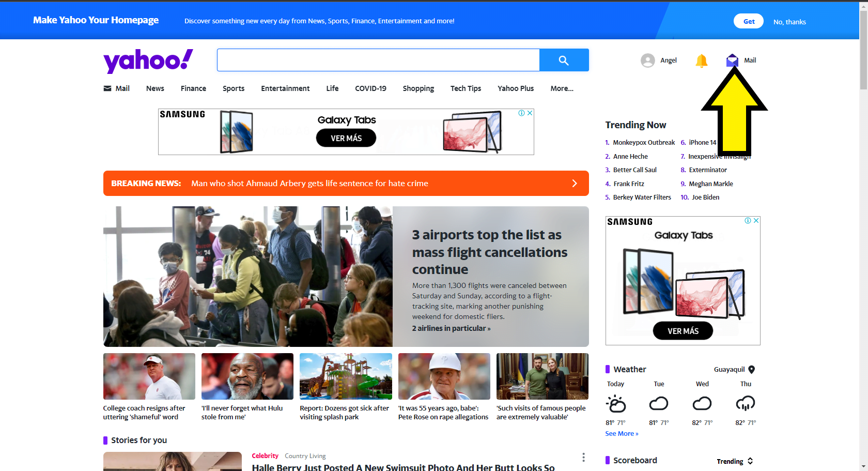Open the Finance navigation item
868x471 pixels.
coord(193,88)
